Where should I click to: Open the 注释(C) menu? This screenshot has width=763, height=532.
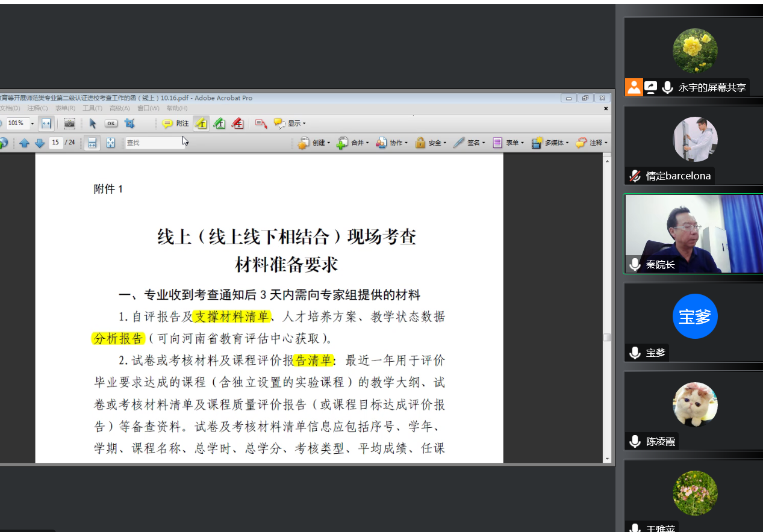(37, 108)
